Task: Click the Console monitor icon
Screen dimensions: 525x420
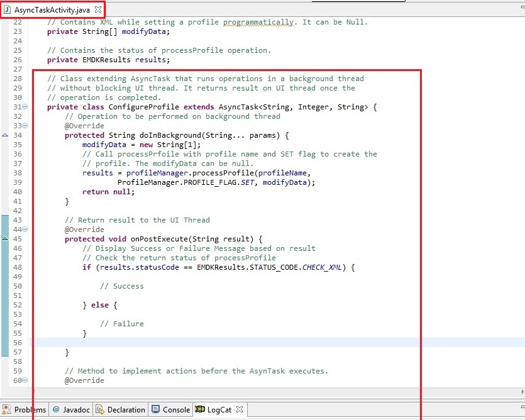Action: [156, 409]
